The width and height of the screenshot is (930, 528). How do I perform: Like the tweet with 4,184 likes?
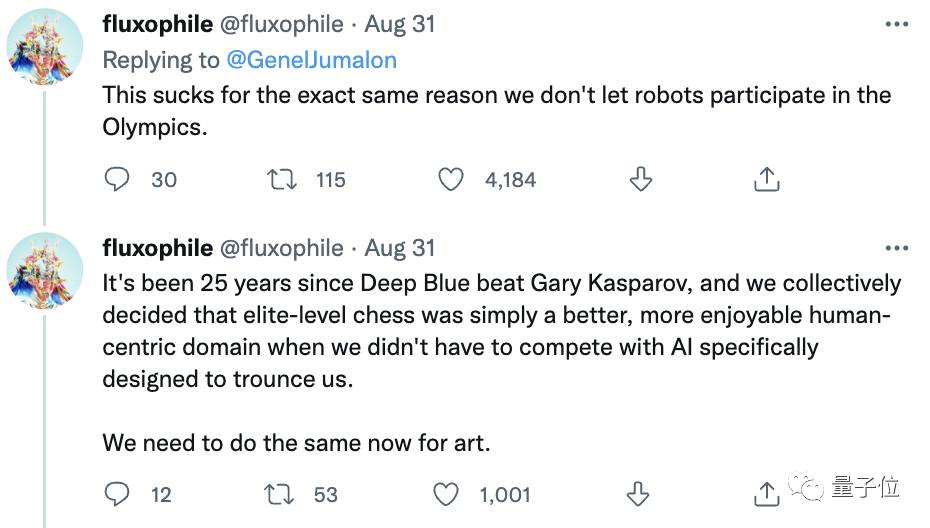pyautogui.click(x=453, y=179)
